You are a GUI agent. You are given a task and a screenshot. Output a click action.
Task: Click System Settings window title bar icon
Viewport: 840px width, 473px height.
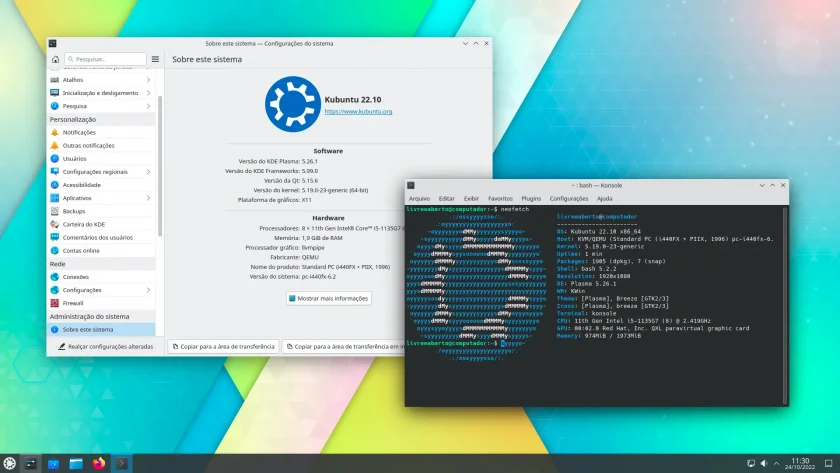pos(52,43)
